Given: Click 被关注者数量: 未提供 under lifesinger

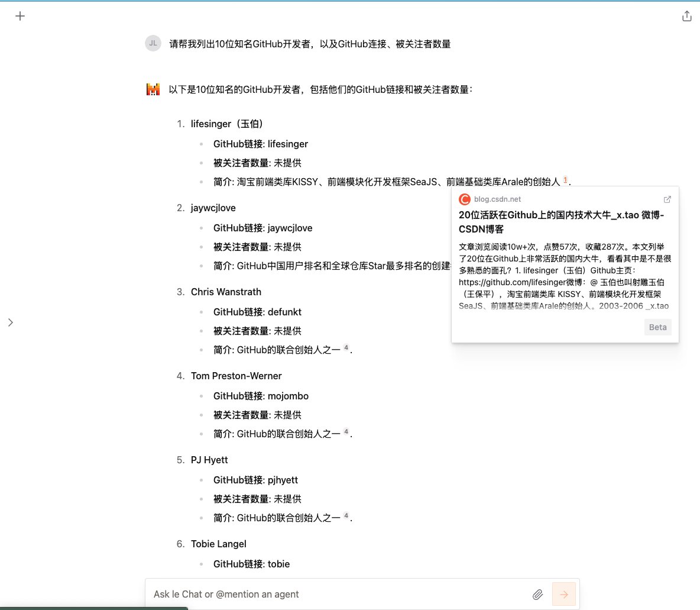Looking at the screenshot, I should [257, 163].
